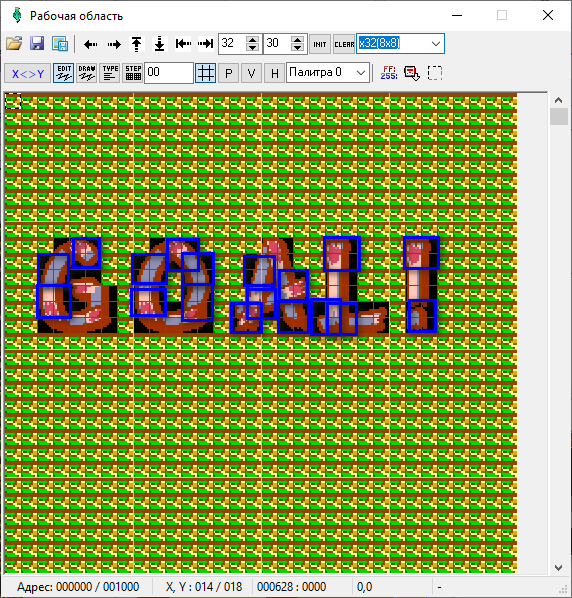572x598 pixels.
Task: Increase the width value 32 spinner
Action: click(252, 40)
